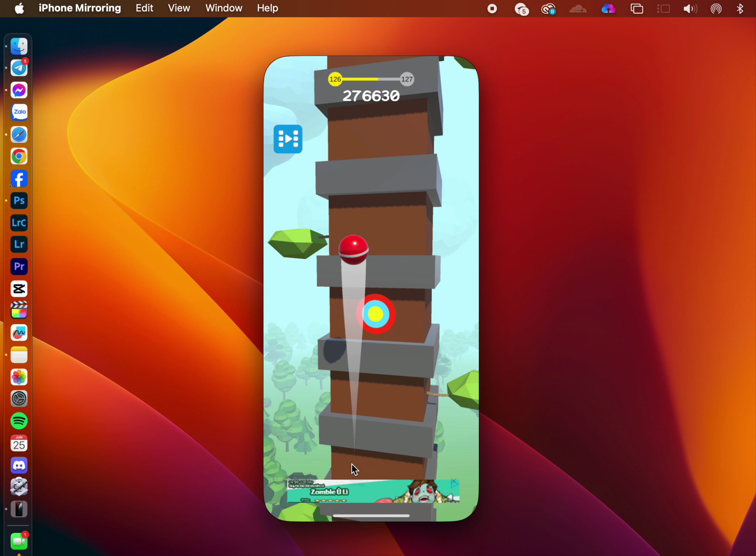Launch Telegram from the dock
756x556 pixels.
19,68
